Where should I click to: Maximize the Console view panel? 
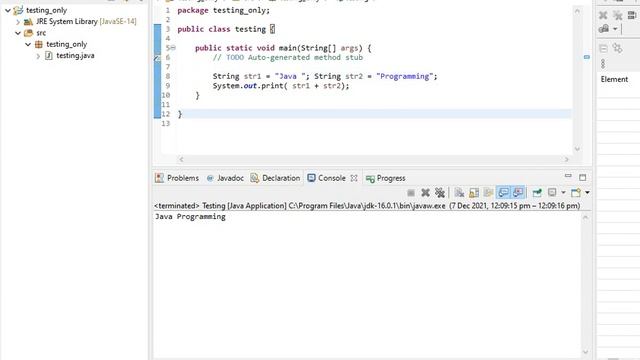(x=582, y=178)
